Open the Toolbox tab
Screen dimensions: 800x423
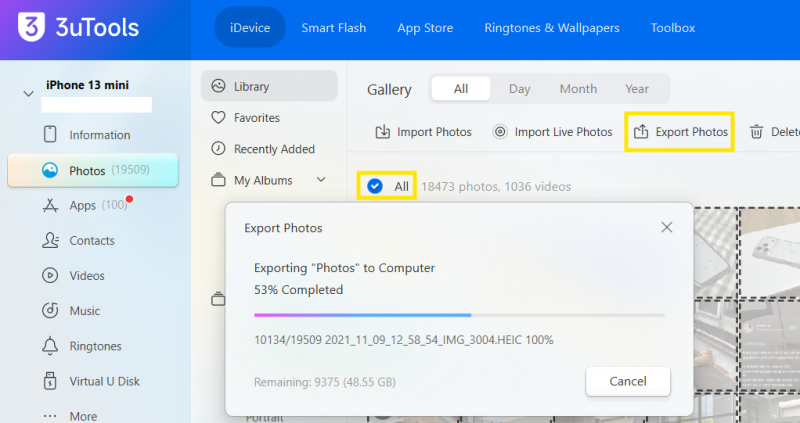click(673, 28)
